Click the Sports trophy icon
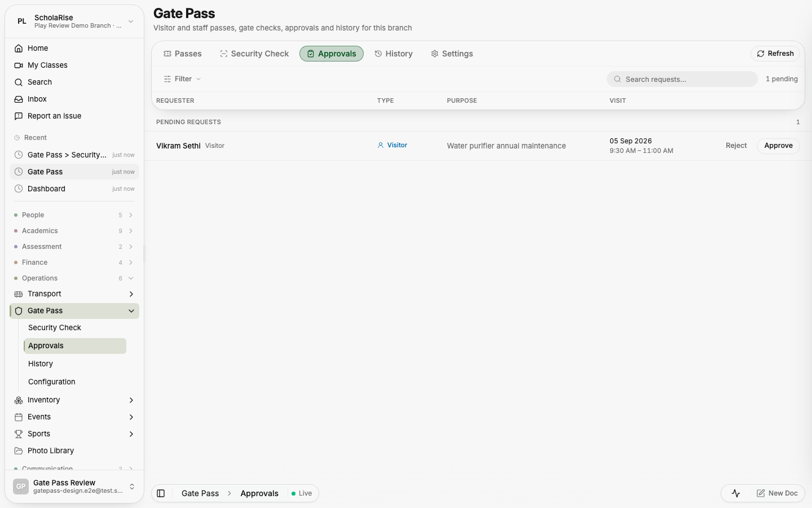812x508 pixels. [x=19, y=434]
